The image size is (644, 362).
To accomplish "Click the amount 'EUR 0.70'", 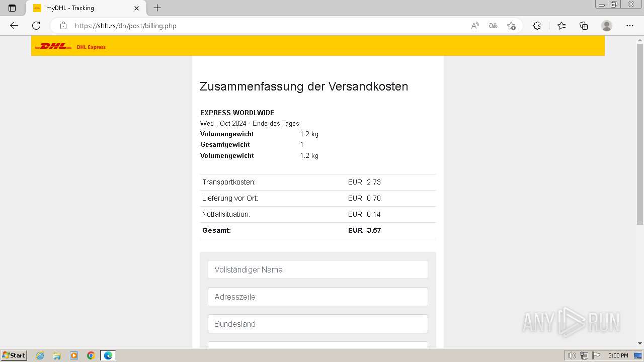I will coord(364,198).
